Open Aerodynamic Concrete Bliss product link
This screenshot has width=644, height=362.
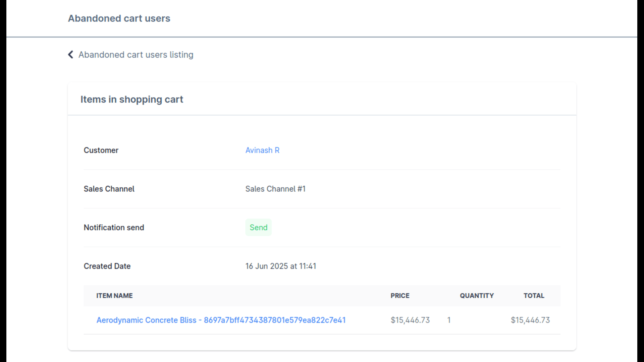coord(221,320)
